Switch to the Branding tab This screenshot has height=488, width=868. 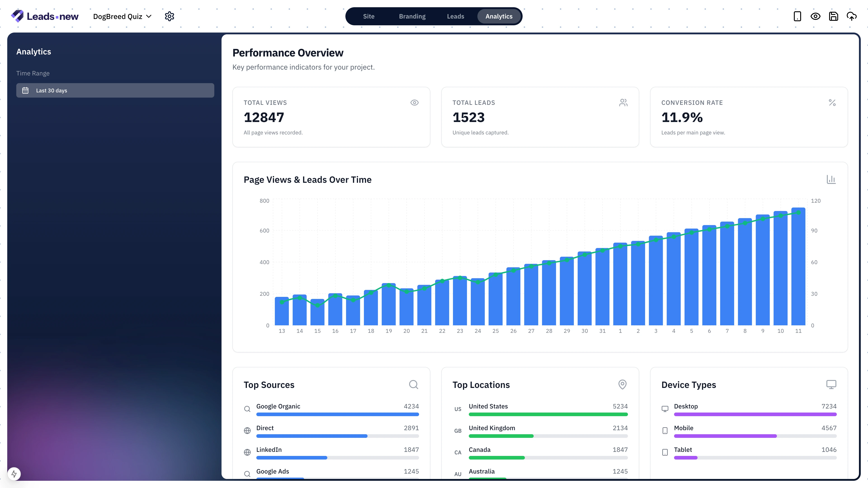(x=412, y=16)
